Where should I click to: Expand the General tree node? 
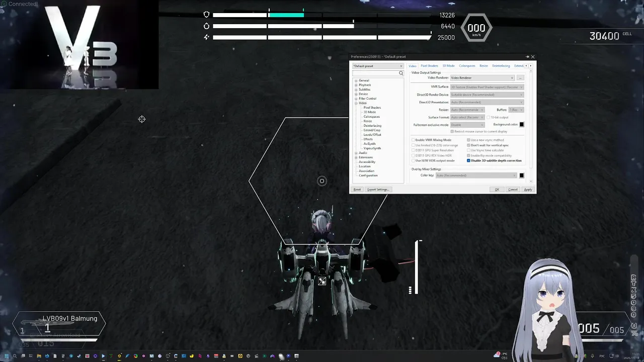pos(356,80)
